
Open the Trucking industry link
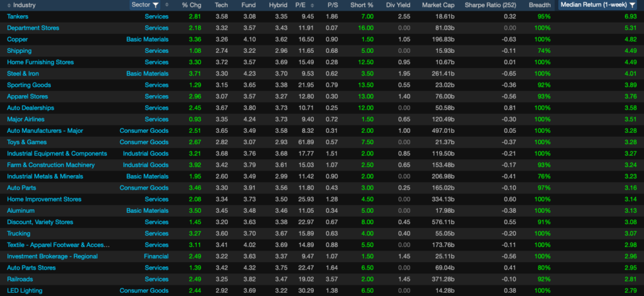click(18, 234)
